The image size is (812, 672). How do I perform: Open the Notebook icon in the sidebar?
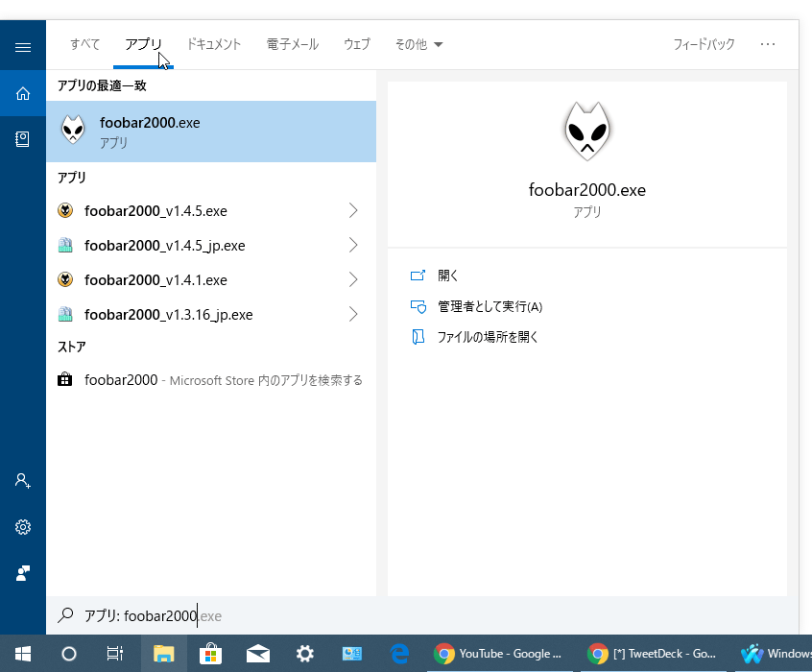(x=23, y=139)
